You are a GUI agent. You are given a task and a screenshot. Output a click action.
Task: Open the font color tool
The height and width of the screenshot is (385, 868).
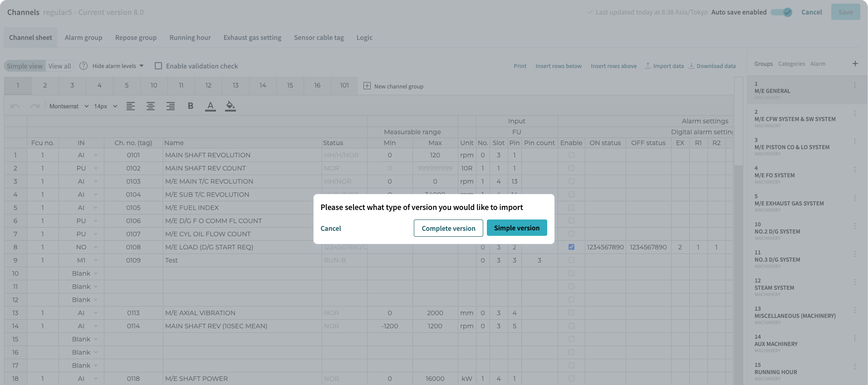(x=211, y=106)
